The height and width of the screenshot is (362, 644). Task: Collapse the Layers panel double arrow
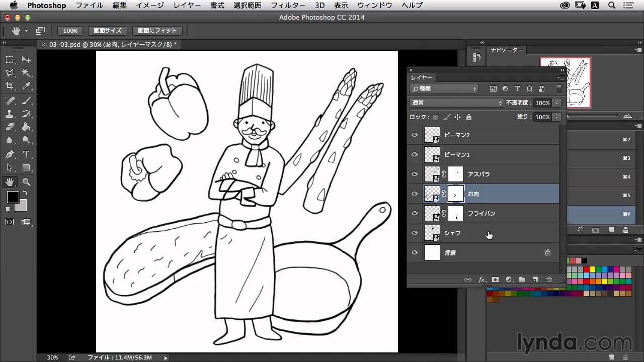click(561, 70)
